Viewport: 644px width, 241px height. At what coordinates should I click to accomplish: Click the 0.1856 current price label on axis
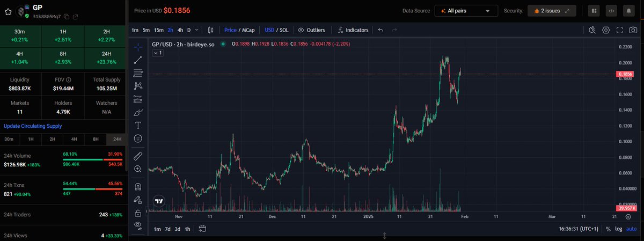(626, 74)
